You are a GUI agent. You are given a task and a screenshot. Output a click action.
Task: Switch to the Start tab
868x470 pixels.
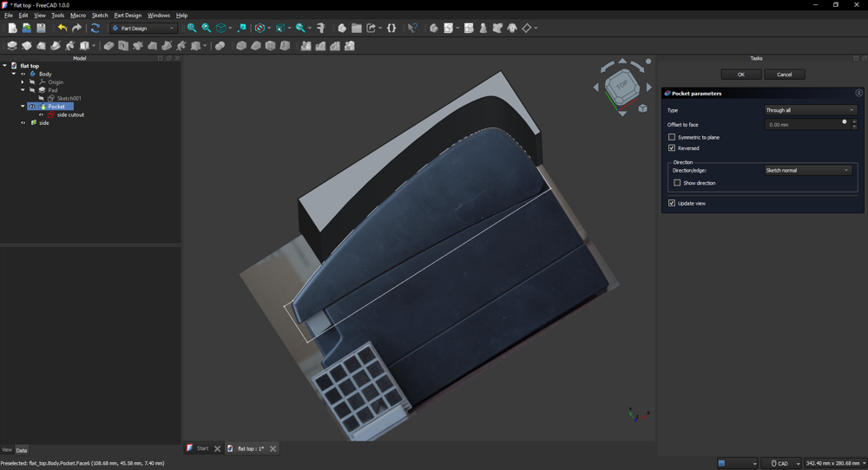[202, 448]
